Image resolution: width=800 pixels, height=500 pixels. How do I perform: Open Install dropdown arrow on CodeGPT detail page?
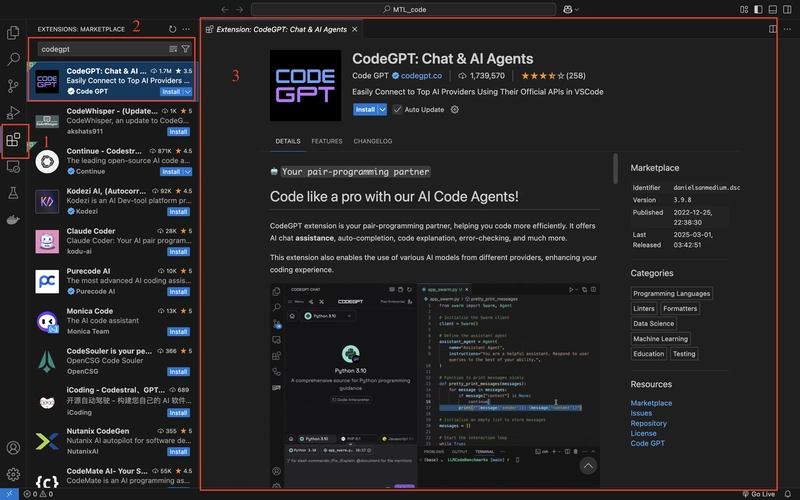pos(382,109)
